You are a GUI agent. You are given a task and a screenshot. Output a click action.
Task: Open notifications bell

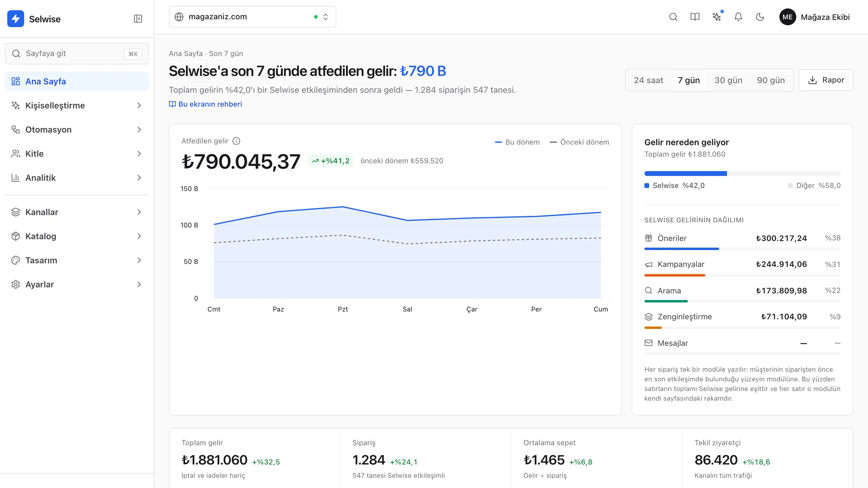pos(738,17)
